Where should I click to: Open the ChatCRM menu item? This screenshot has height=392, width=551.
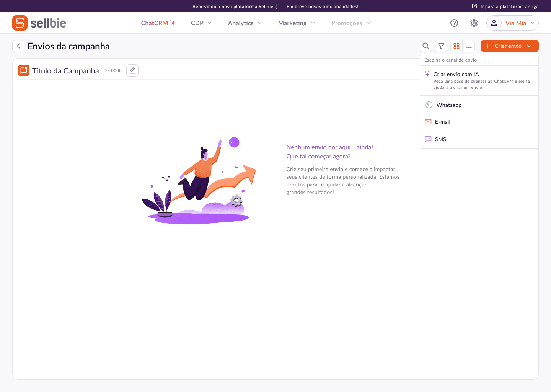click(158, 23)
